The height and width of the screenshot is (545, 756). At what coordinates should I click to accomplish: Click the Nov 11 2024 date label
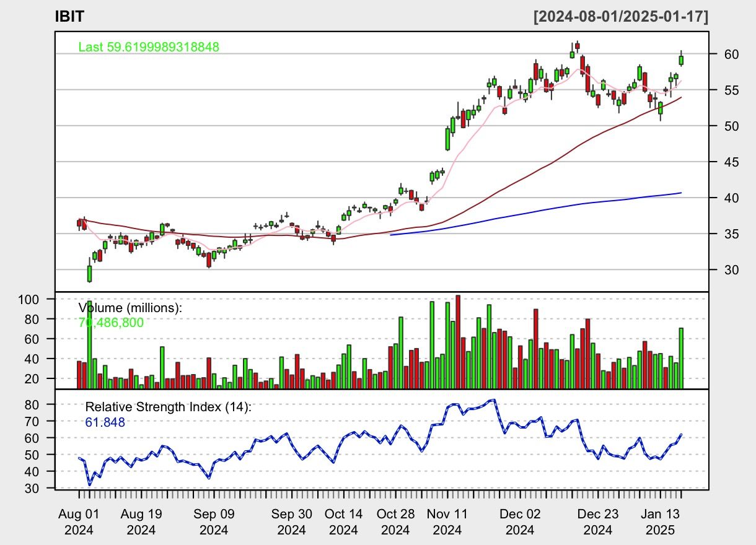pos(447,522)
